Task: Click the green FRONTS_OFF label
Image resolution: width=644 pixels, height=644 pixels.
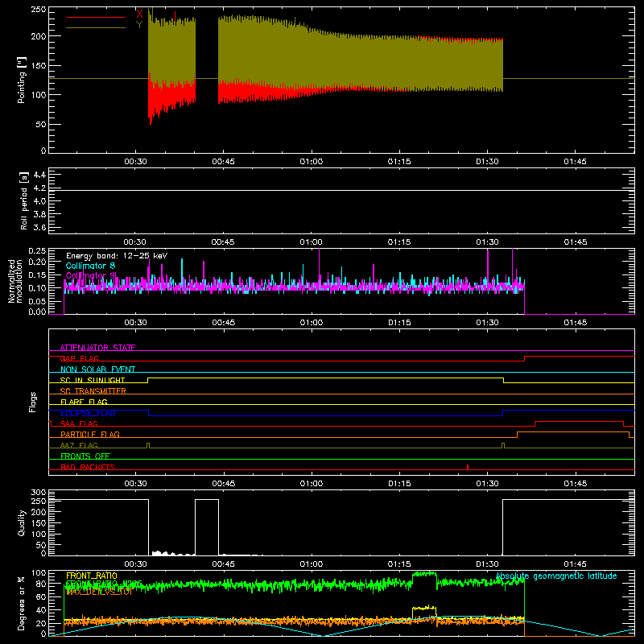Action: 85,456
